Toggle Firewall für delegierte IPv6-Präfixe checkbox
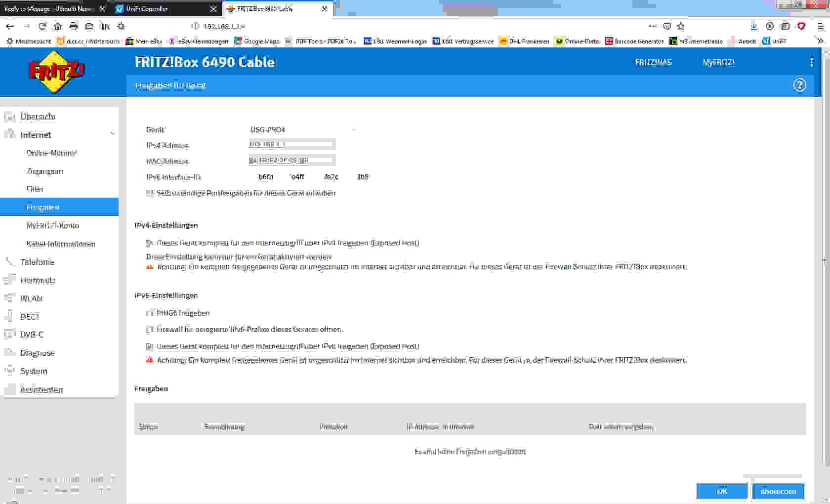This screenshot has width=830, height=504. tap(150, 330)
